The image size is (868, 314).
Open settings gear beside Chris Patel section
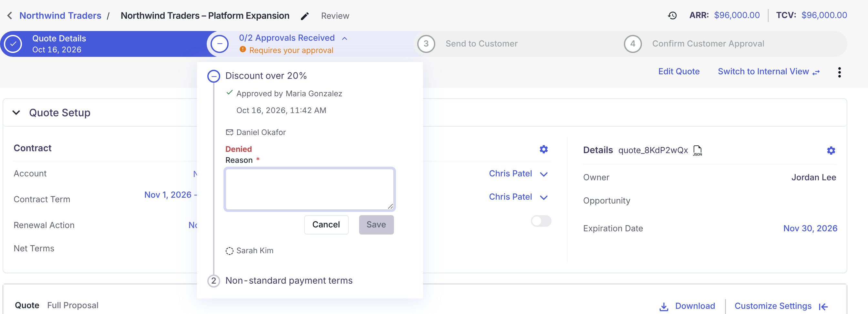(x=543, y=149)
